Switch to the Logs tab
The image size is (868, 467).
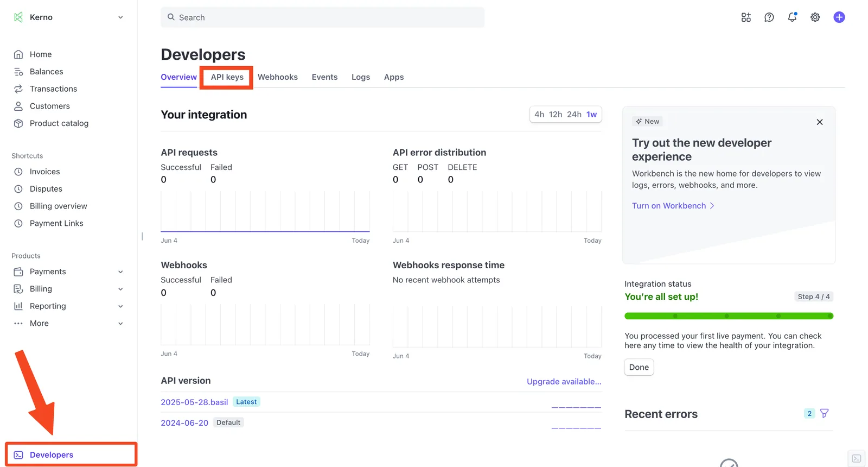[361, 77]
